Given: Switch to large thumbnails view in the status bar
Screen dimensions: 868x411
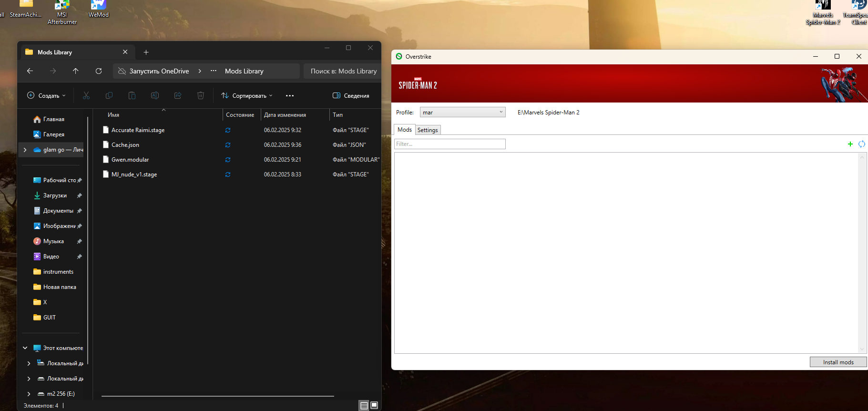Looking at the screenshot, I should (374, 405).
